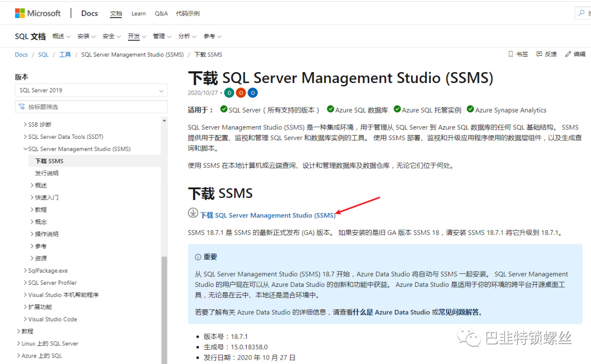Click the sidebar scrollbar thumb
The image size is (591, 364).
pos(164,310)
